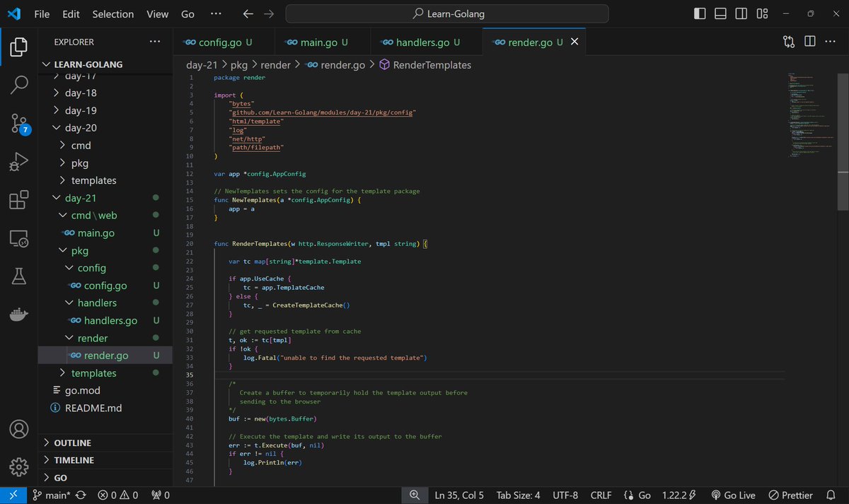Image resolution: width=849 pixels, height=504 pixels.
Task: Open the compare changes icon in editor toolbar
Action: coord(789,42)
